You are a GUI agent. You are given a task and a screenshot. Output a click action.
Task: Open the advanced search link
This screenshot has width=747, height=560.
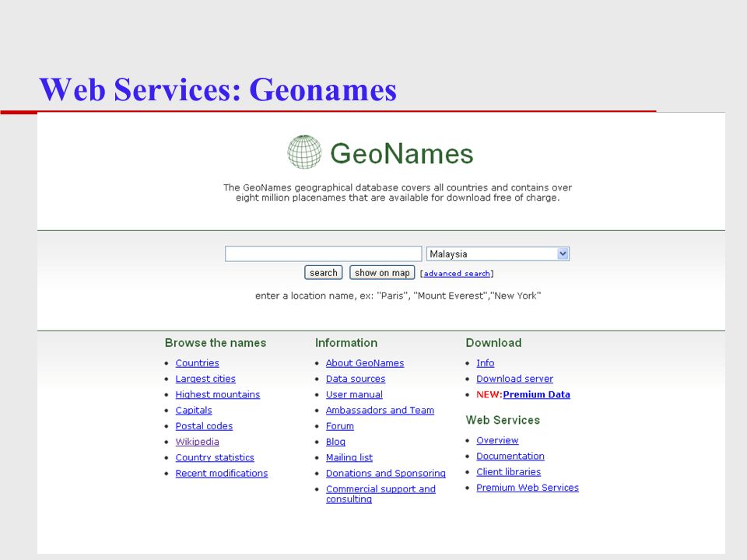[457, 273]
